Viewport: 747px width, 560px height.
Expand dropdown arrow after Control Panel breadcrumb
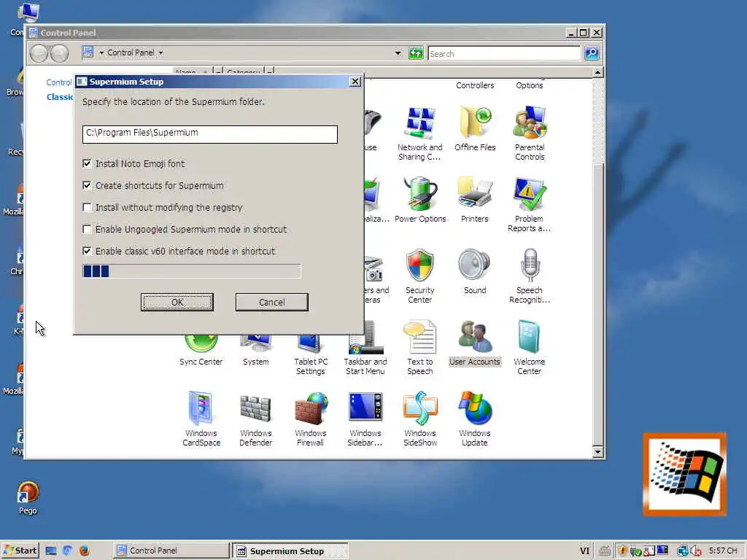[161, 52]
